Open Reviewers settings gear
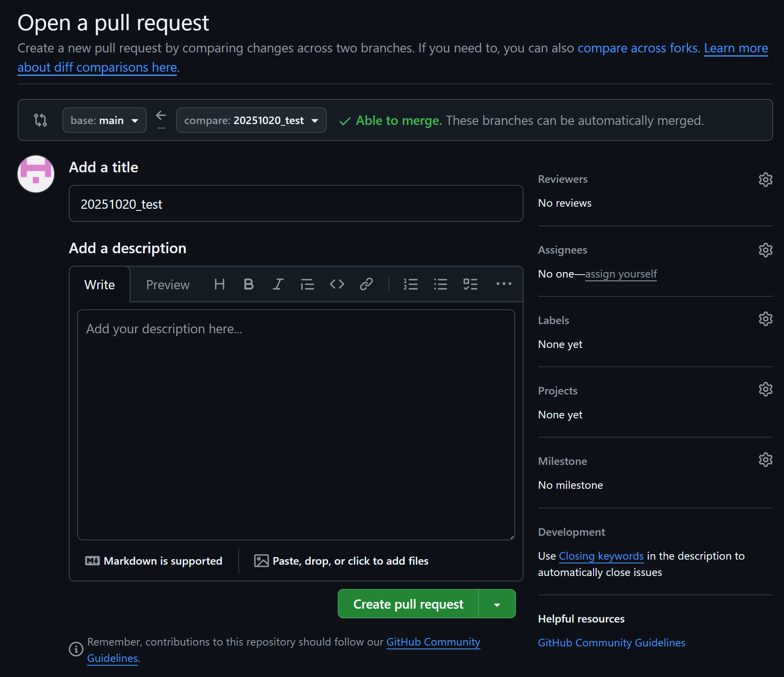784x677 pixels. pos(765,179)
